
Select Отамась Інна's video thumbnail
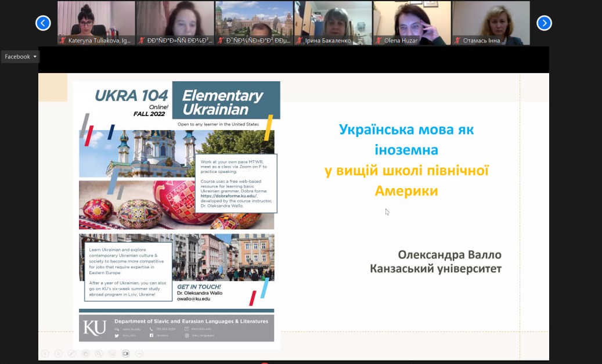tap(491, 23)
